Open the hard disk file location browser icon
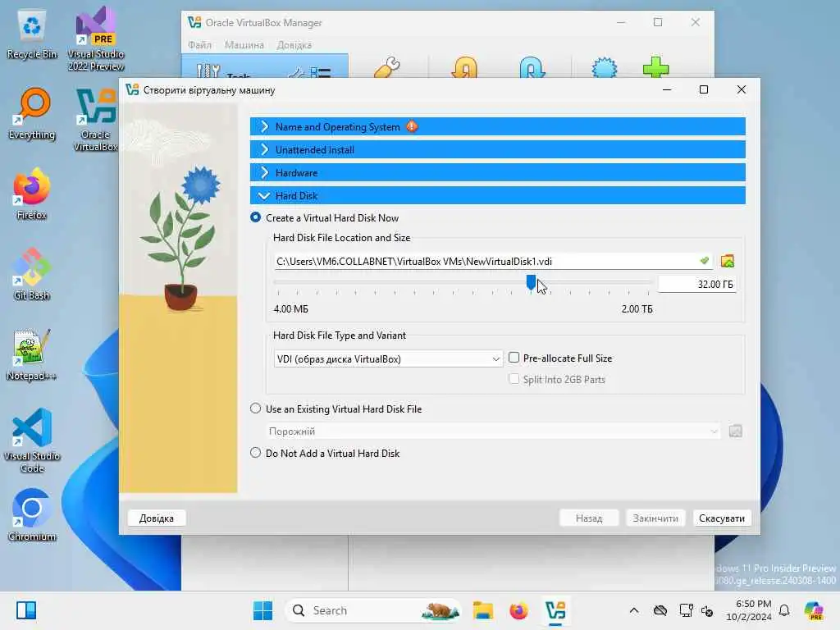Image resolution: width=840 pixels, height=630 pixels. coord(727,262)
